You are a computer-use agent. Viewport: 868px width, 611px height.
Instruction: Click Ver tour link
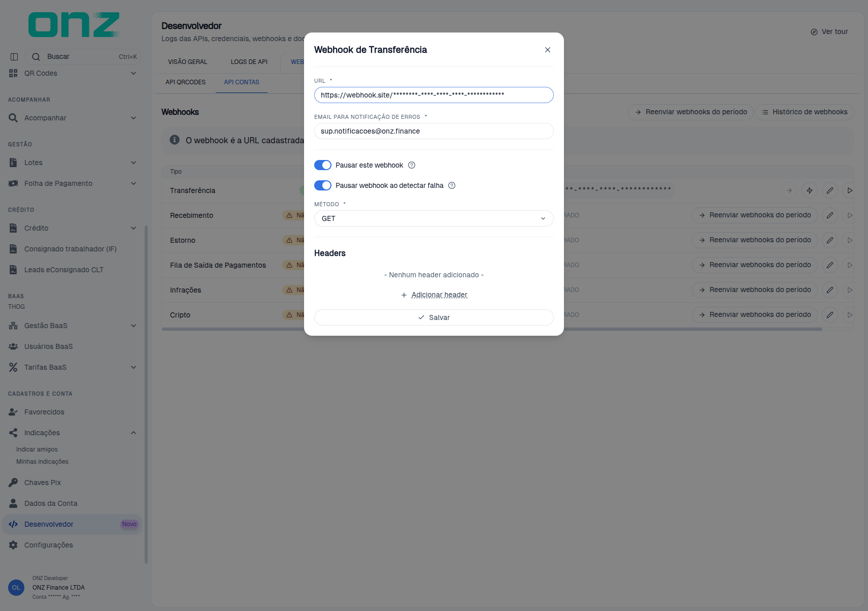pos(829,31)
